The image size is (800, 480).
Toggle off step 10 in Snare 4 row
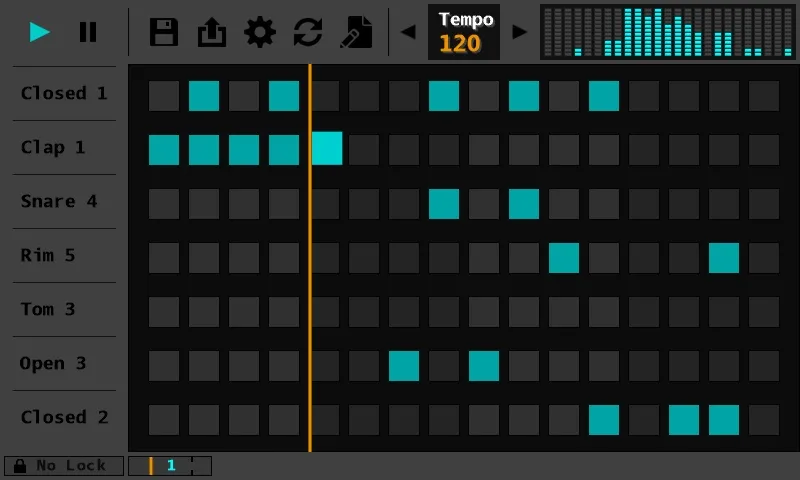click(x=524, y=204)
